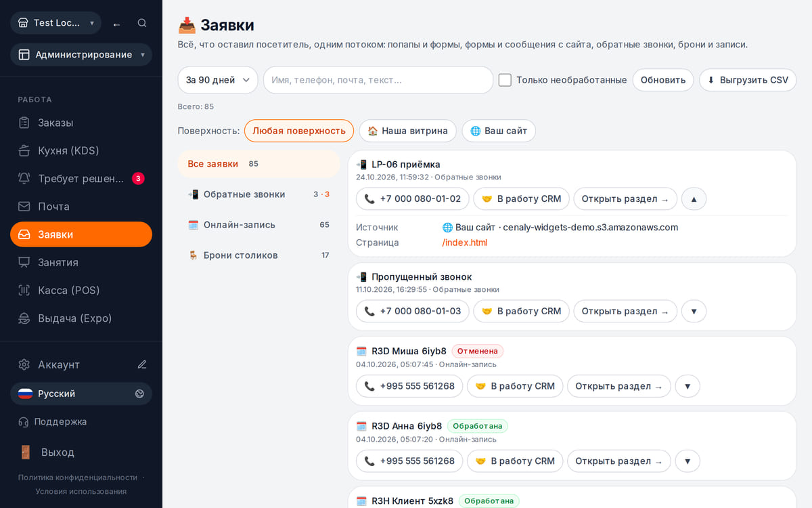This screenshot has height=508, width=812.
Task: Select Все заявки category
Action: (x=258, y=164)
